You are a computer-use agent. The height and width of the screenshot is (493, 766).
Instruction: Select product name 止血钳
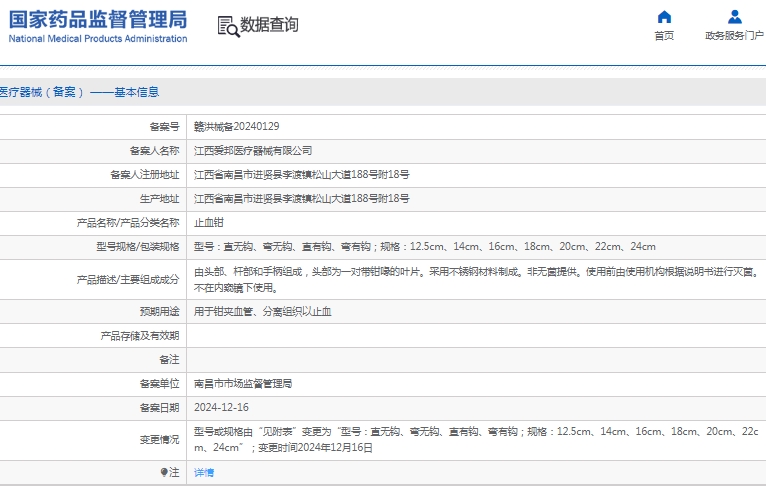point(209,222)
